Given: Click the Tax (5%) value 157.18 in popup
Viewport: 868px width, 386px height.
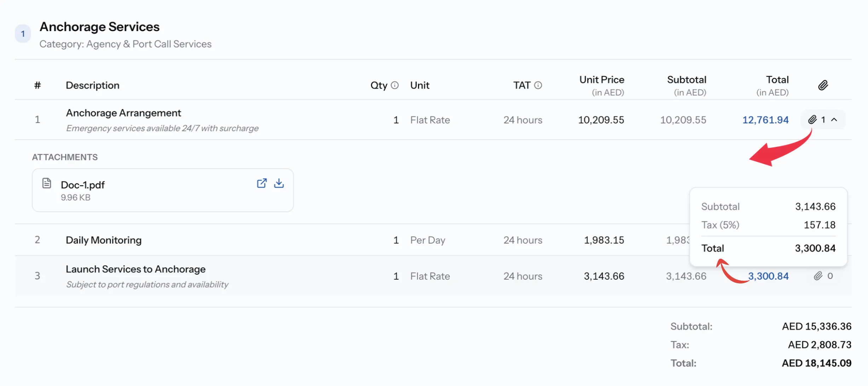Looking at the screenshot, I should point(820,225).
